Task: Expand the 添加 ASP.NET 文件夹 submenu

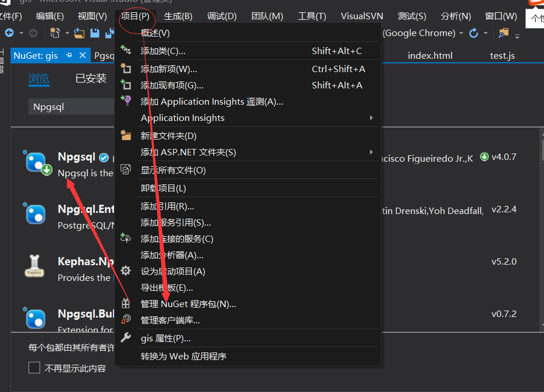Action: coord(371,152)
